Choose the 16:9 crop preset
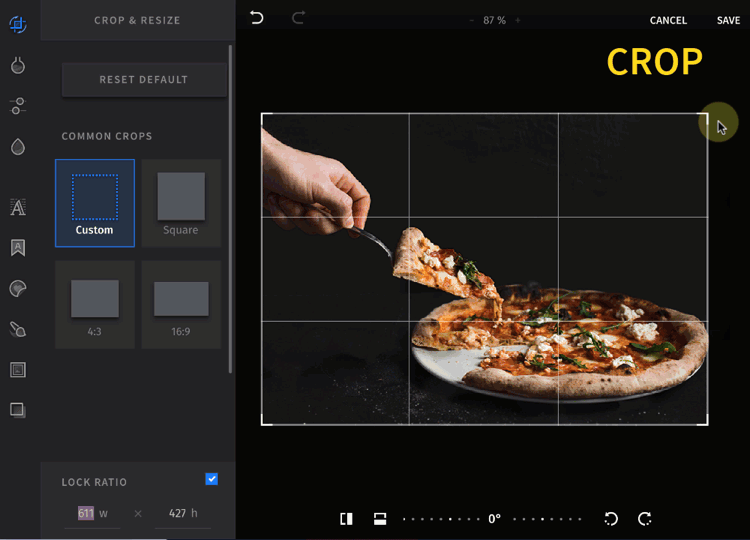750x540 pixels. [181, 305]
